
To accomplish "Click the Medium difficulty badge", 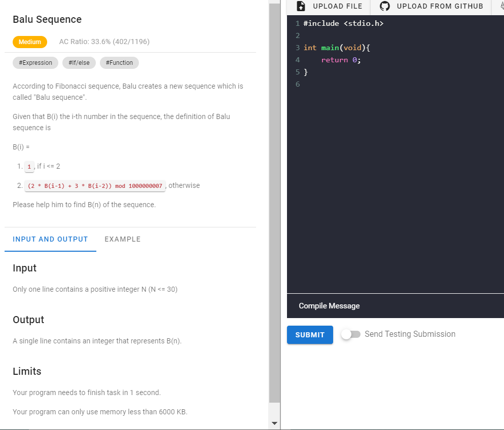I will click(x=29, y=42).
